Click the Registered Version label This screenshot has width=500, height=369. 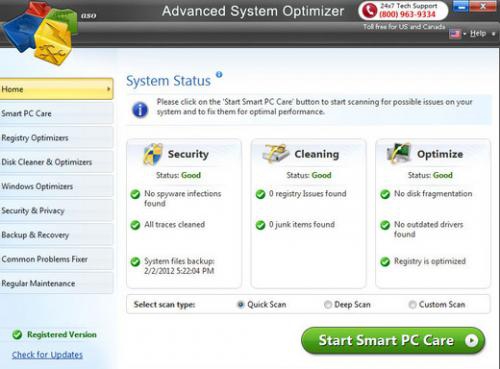pos(62,335)
